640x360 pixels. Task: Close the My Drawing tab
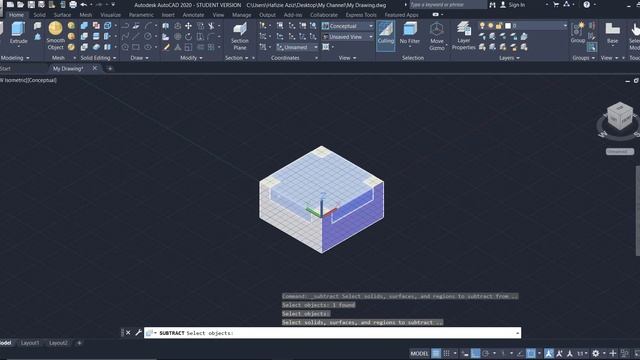[95, 68]
